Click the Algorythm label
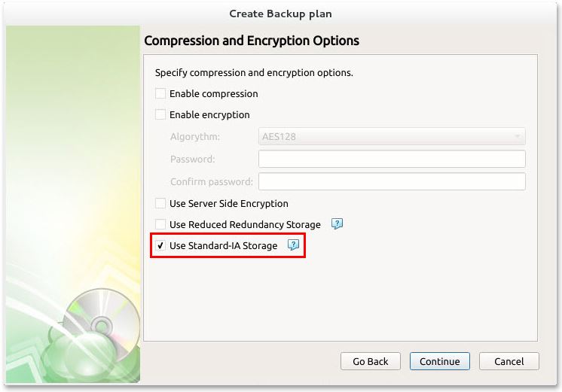Image resolution: width=562 pixels, height=392 pixels. click(x=195, y=137)
